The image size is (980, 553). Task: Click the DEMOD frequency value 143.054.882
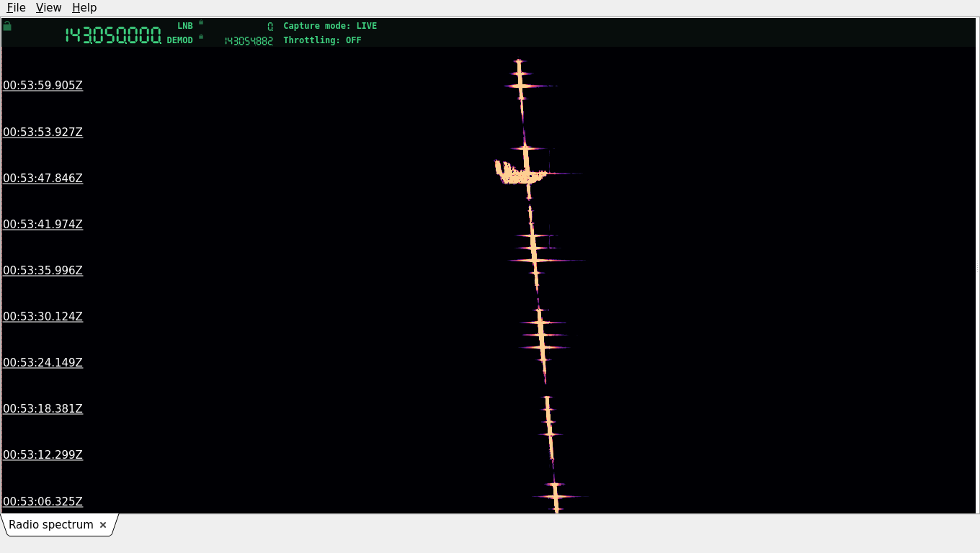(x=249, y=41)
